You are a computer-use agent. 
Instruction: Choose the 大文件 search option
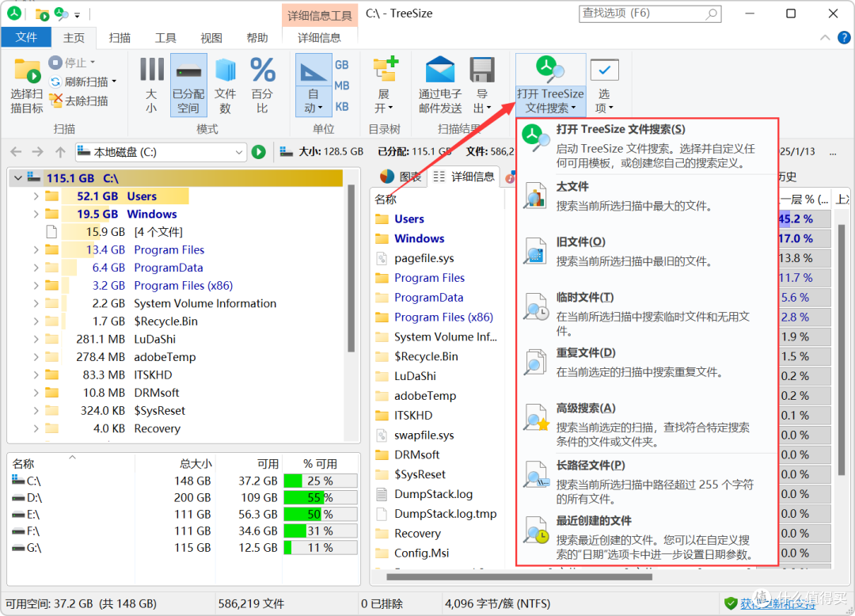tap(647, 196)
